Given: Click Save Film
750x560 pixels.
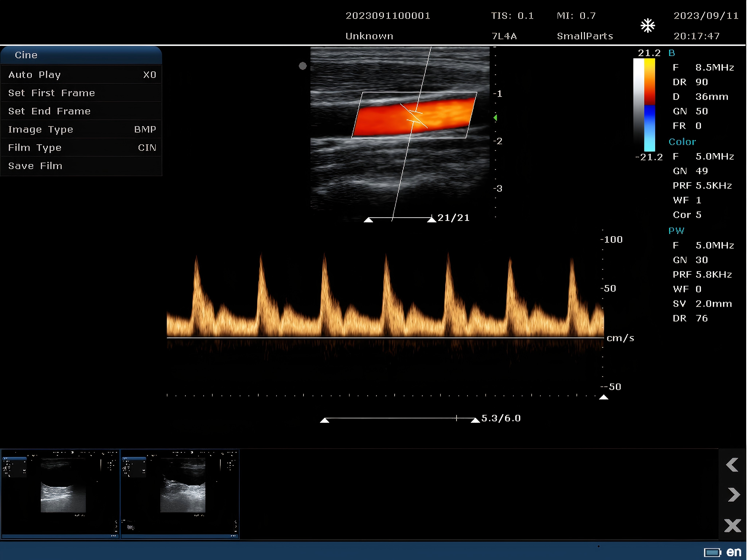Looking at the screenshot, I should coord(81,166).
